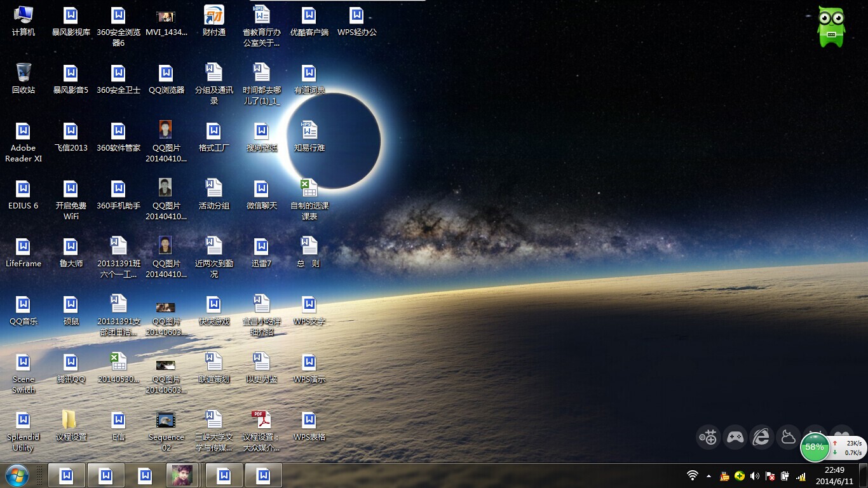Click the 58% memory accelerator ball
The image size is (868, 488).
[815, 447]
